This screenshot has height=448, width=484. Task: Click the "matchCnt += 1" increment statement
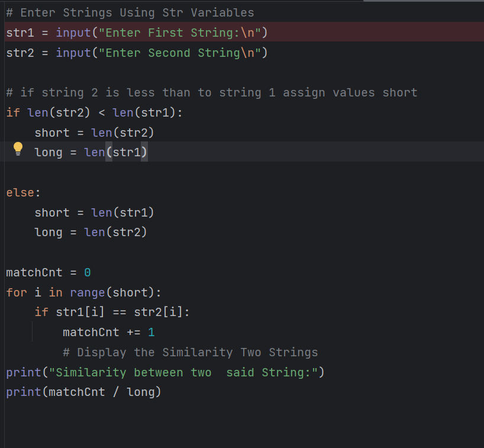108,333
